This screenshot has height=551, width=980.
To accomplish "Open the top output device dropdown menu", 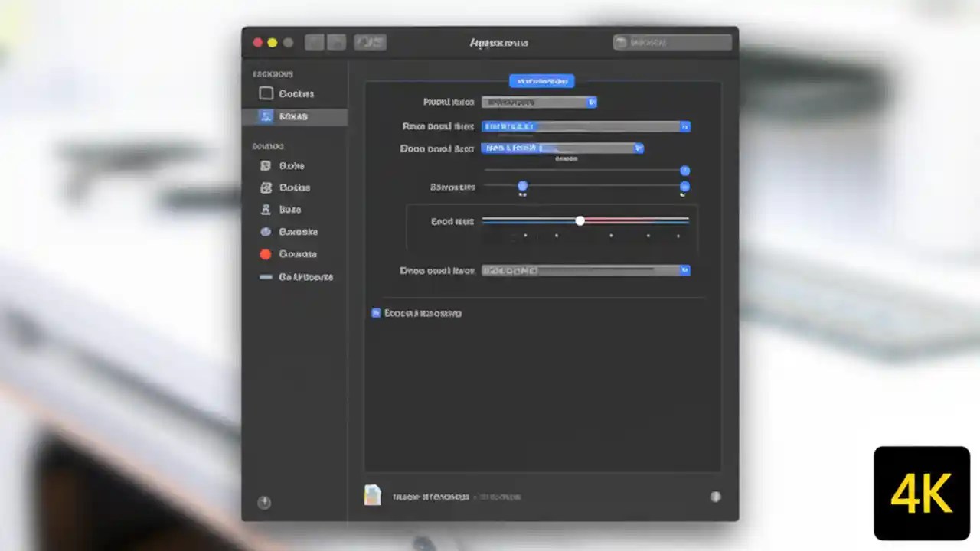I will tap(538, 102).
